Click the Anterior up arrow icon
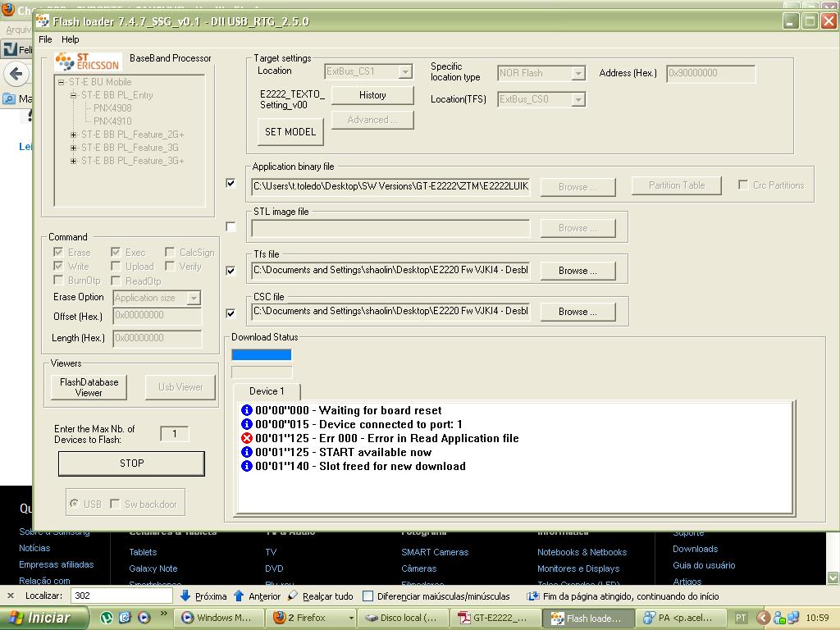The image size is (840, 630). click(x=239, y=596)
